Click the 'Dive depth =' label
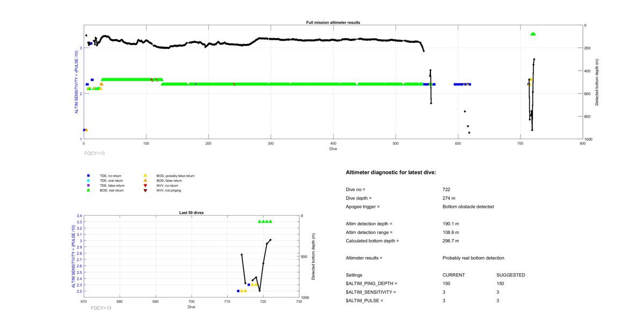The image size is (644, 334). click(358, 198)
